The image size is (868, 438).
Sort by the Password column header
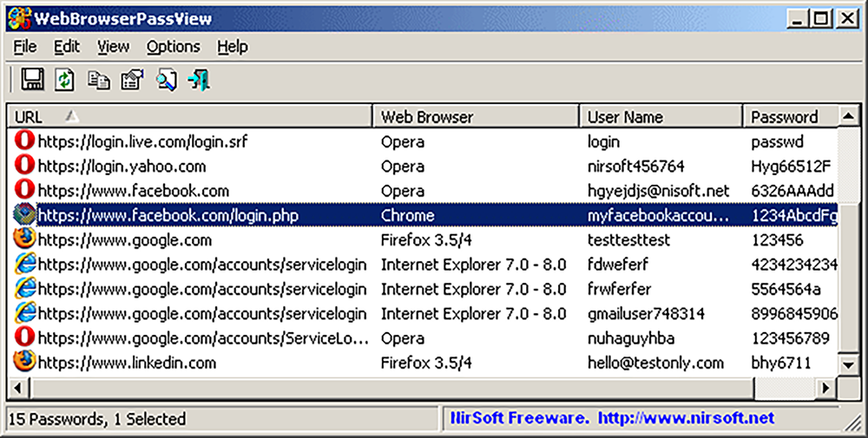[x=791, y=117]
